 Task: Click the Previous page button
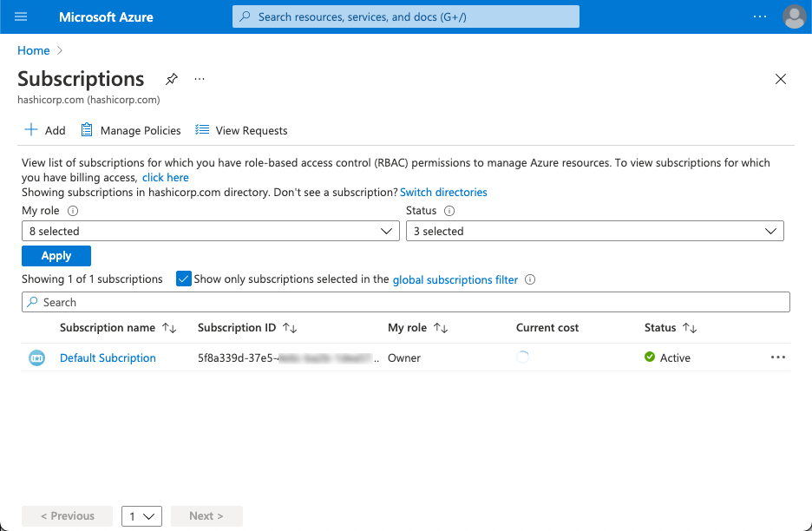click(68, 516)
